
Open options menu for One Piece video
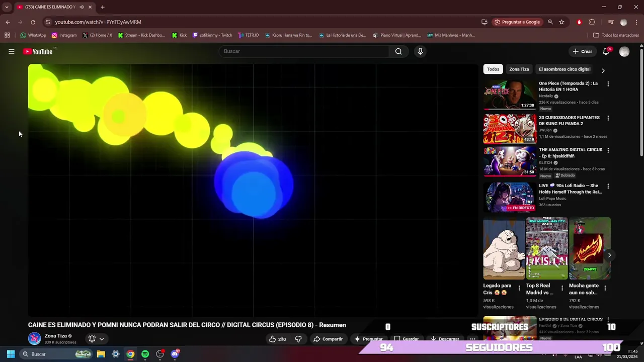(x=608, y=84)
